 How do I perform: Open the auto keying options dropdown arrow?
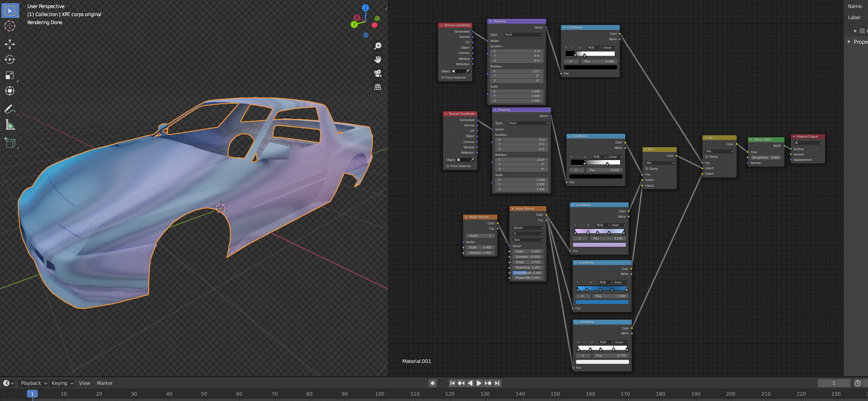pos(441,383)
